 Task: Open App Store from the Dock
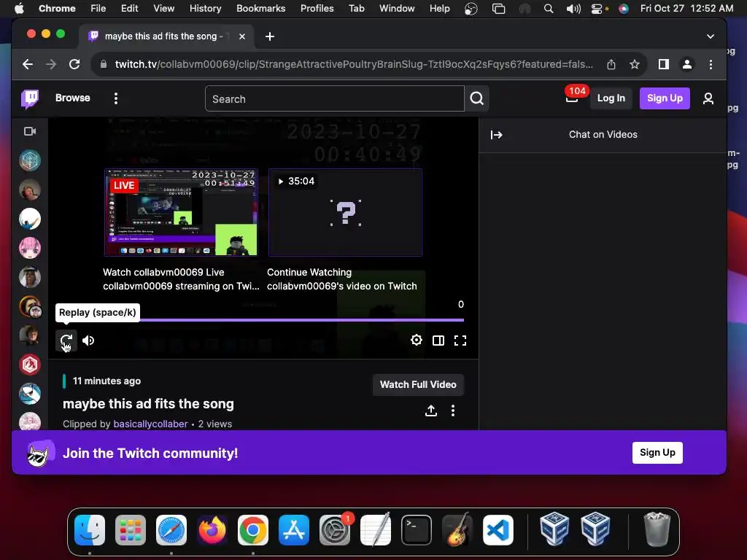pyautogui.click(x=294, y=530)
